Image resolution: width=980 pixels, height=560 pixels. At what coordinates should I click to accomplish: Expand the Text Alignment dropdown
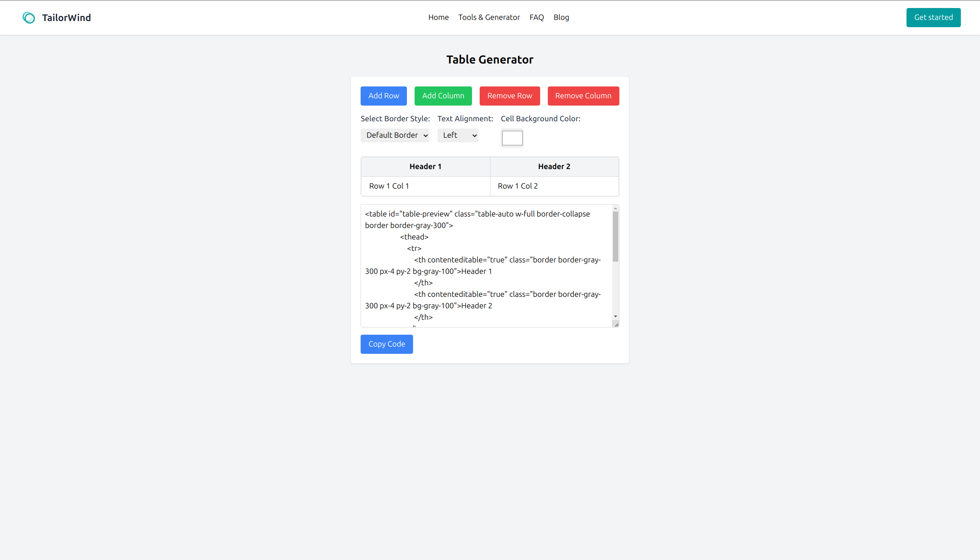click(x=458, y=135)
